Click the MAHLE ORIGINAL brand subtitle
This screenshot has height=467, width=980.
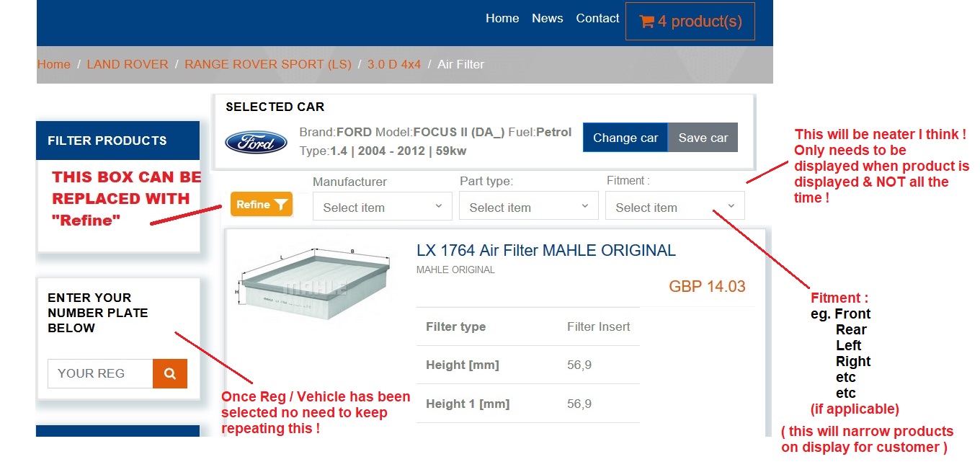click(x=455, y=270)
